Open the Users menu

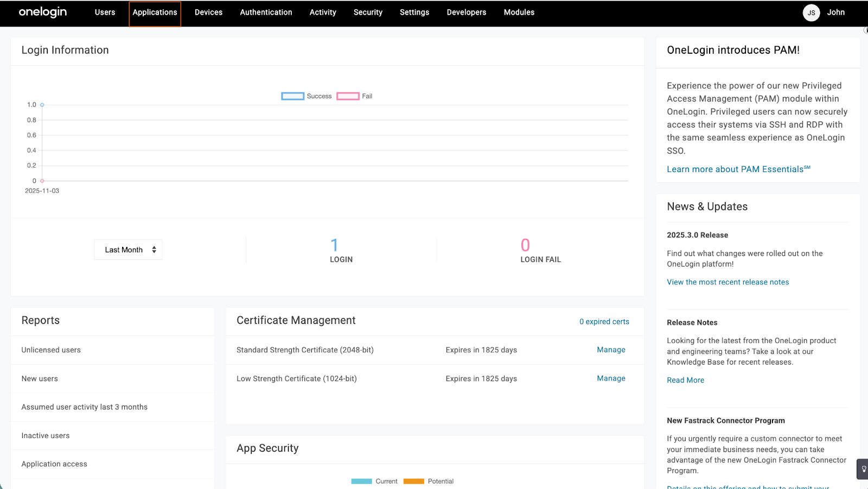[105, 12]
